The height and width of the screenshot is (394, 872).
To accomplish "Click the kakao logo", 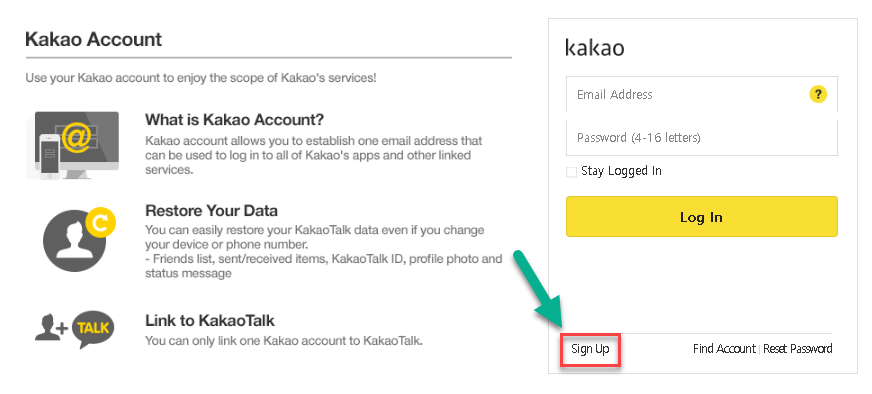I will (x=594, y=47).
